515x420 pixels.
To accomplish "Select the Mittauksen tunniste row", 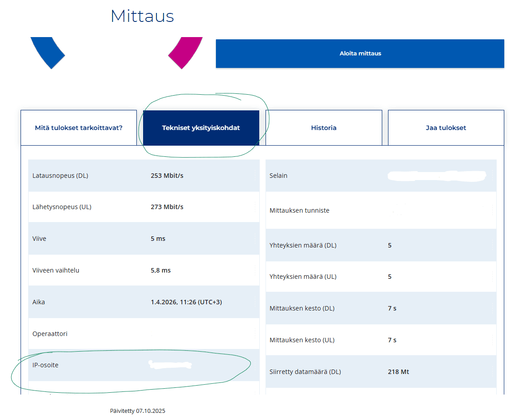I will tap(380, 210).
